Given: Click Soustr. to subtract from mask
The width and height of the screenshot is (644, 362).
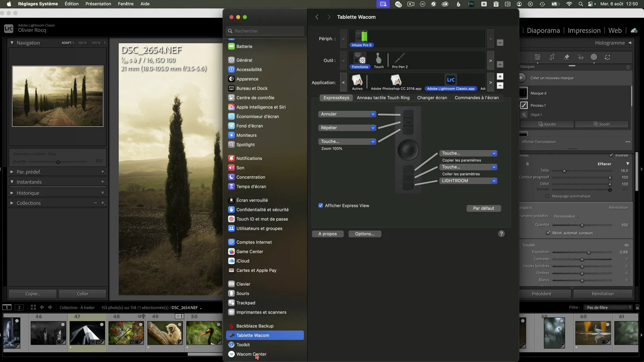Looking at the screenshot, I should click(x=602, y=124).
